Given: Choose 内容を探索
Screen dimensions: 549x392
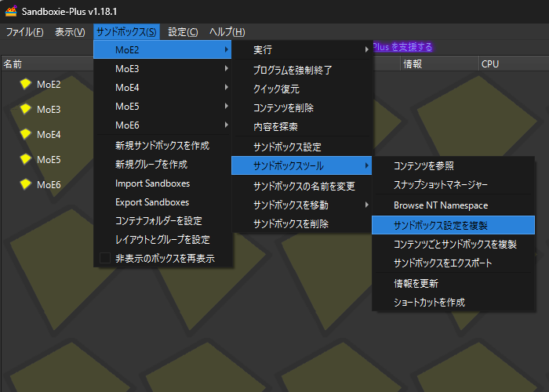Looking at the screenshot, I should (302, 127).
